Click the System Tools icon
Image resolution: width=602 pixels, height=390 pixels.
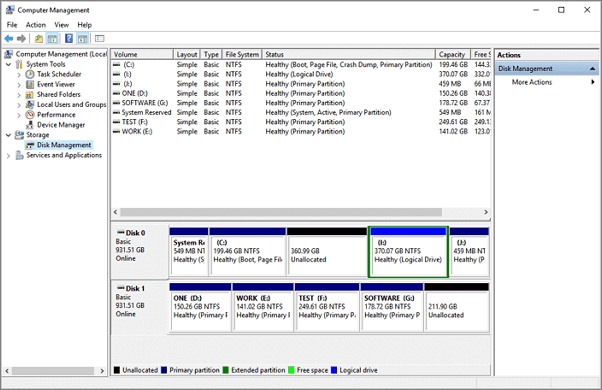pos(19,64)
